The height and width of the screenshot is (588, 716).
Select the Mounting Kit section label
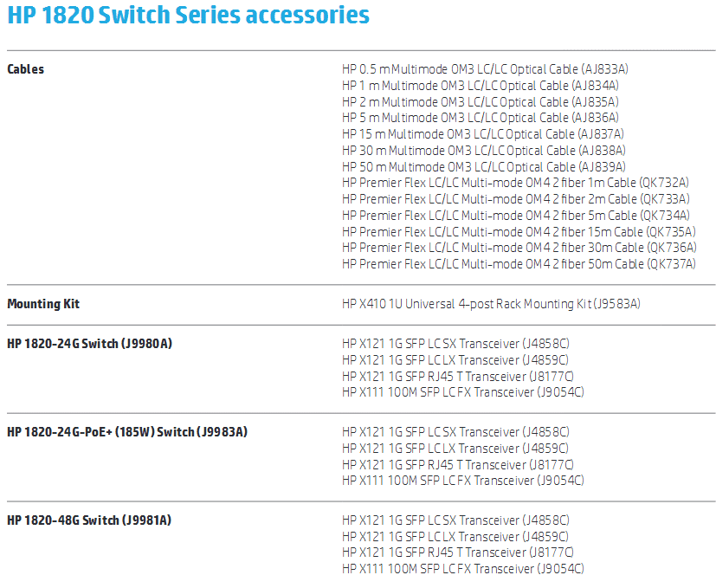(43, 304)
